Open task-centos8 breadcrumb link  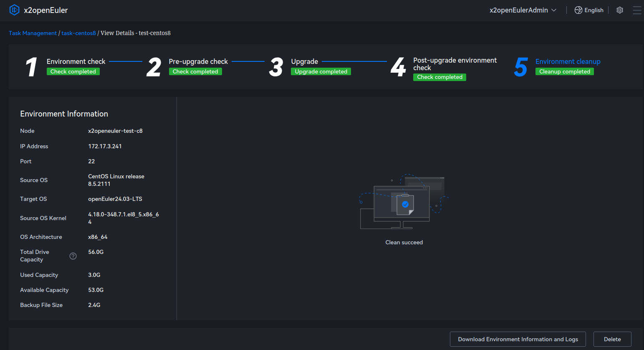(78, 33)
